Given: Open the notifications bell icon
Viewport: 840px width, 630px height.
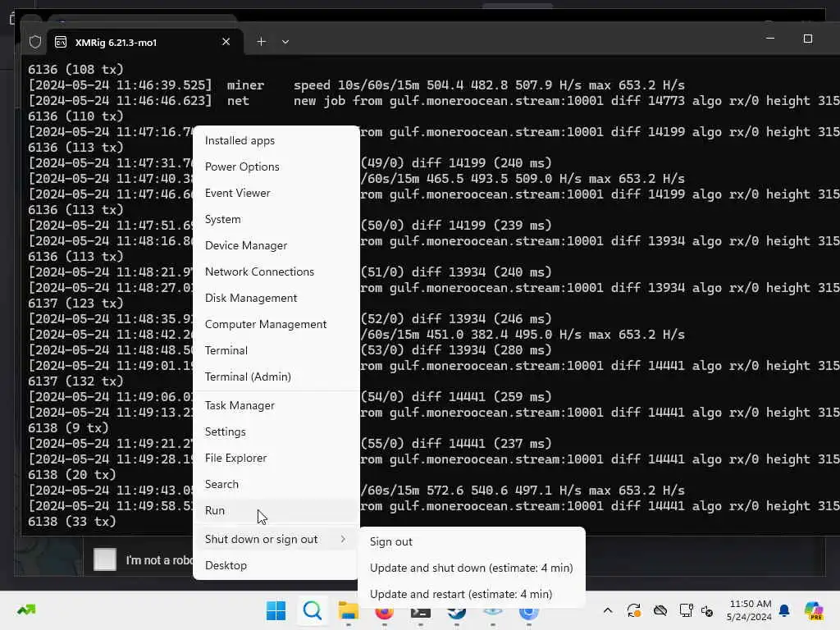Looking at the screenshot, I should 784,610.
